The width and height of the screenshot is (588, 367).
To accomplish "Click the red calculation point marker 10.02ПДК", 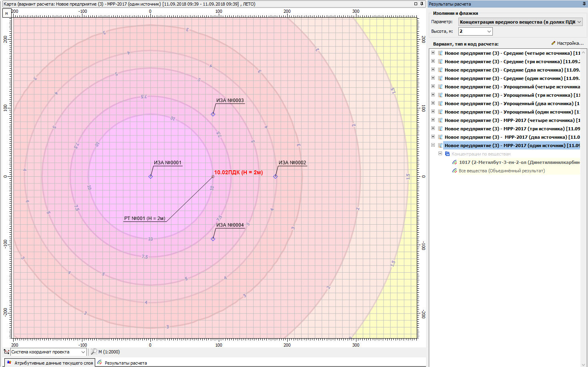I will click(213, 176).
